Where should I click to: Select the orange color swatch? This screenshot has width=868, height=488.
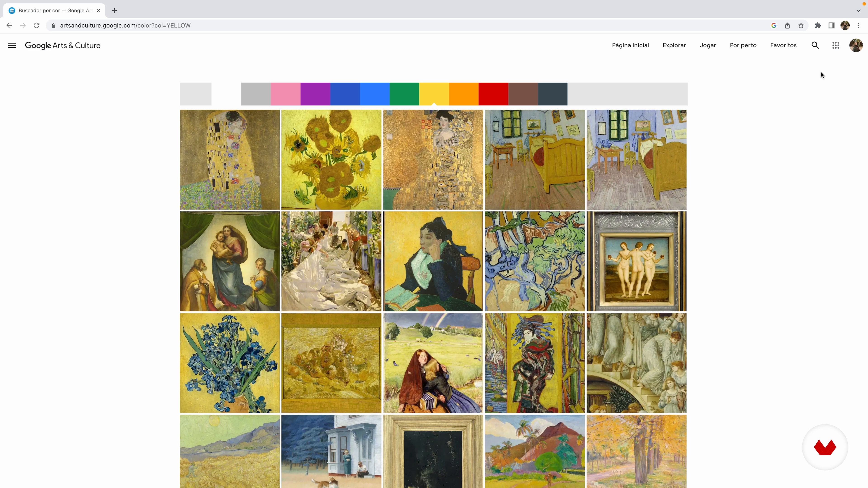[464, 94]
